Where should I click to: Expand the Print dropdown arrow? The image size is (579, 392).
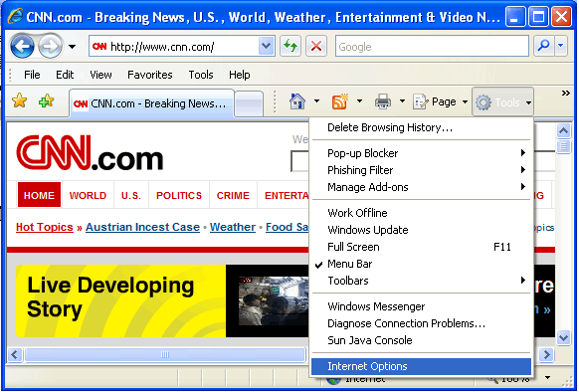click(403, 100)
